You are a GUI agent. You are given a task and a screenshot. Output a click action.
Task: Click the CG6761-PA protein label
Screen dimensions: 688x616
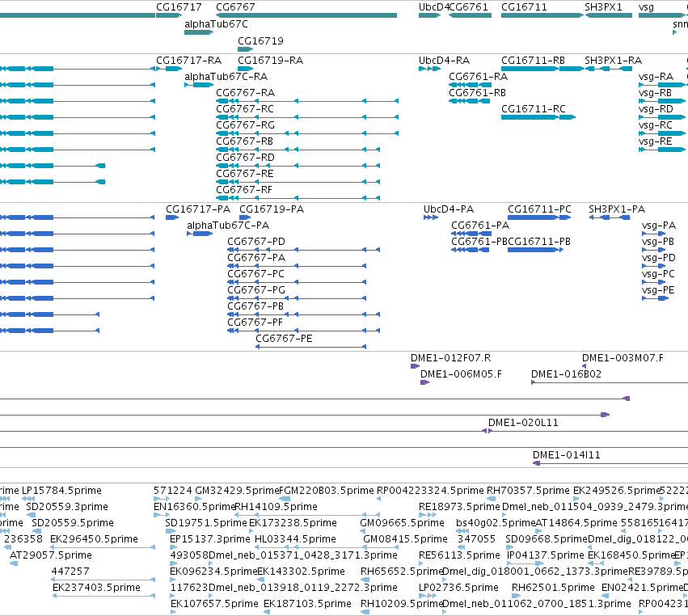click(x=480, y=226)
